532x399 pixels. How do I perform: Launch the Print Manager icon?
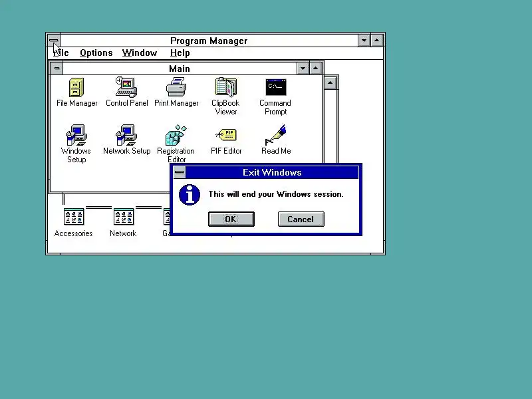point(176,87)
